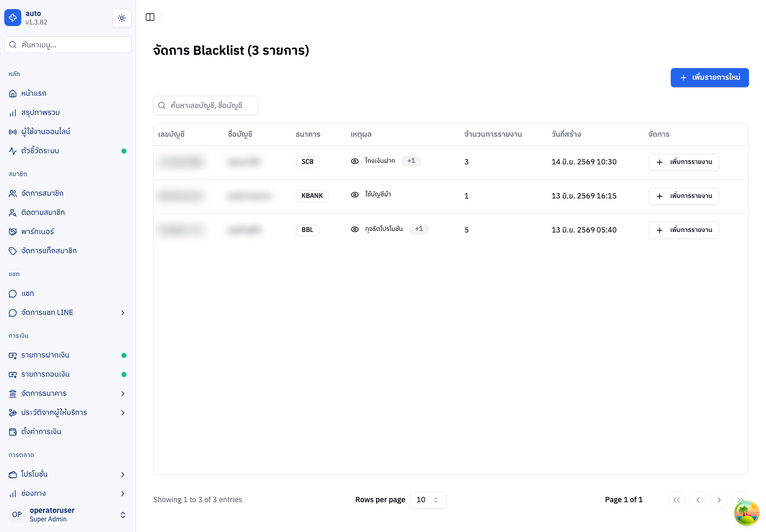The width and height of the screenshot is (766, 532).
Task: Expand จัดการแชท LINE submenu chevron
Action: tap(123, 312)
